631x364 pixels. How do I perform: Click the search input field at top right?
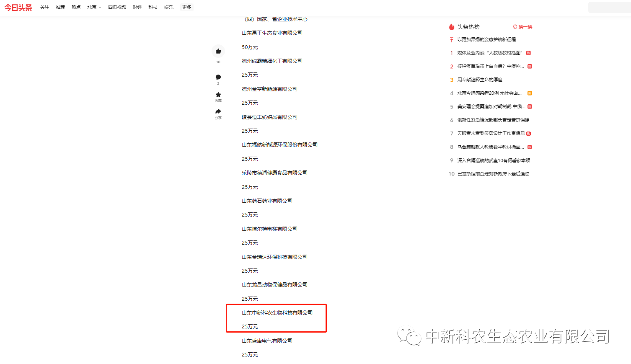(609, 7)
